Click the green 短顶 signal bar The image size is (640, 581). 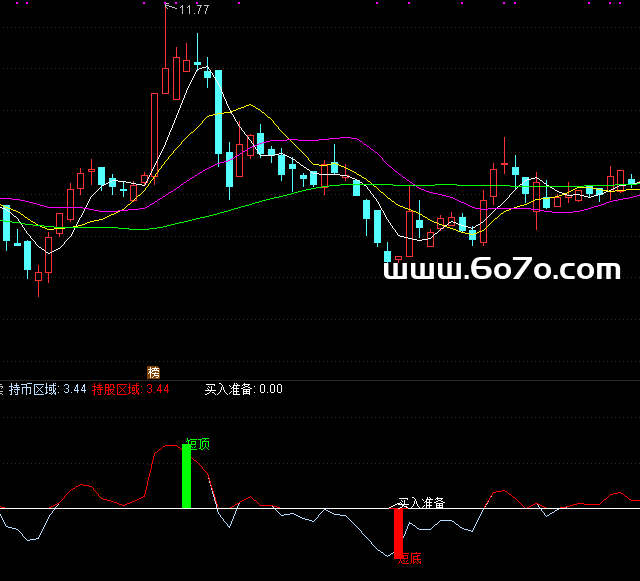pos(186,477)
